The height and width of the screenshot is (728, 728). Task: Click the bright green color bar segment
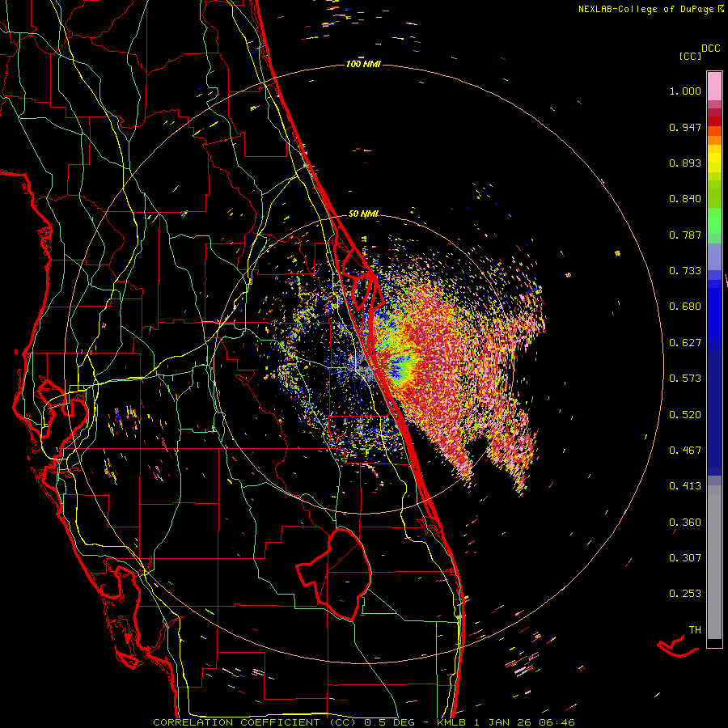tap(714, 221)
